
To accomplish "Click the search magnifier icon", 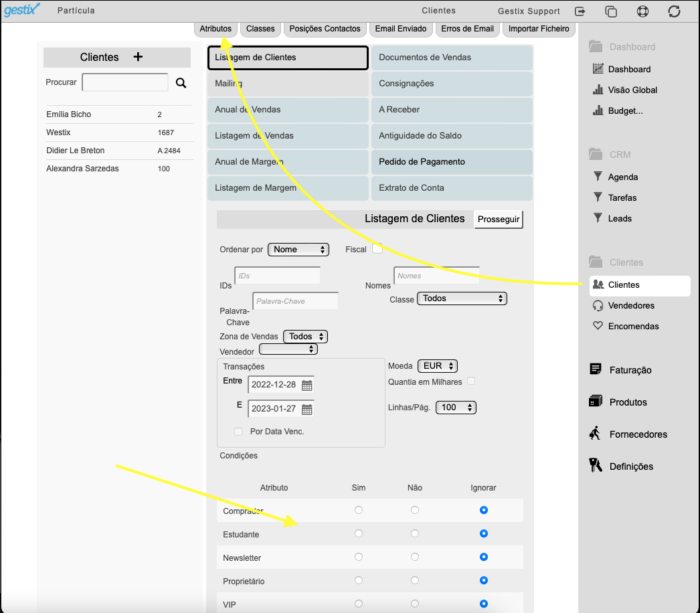I will pos(181,82).
